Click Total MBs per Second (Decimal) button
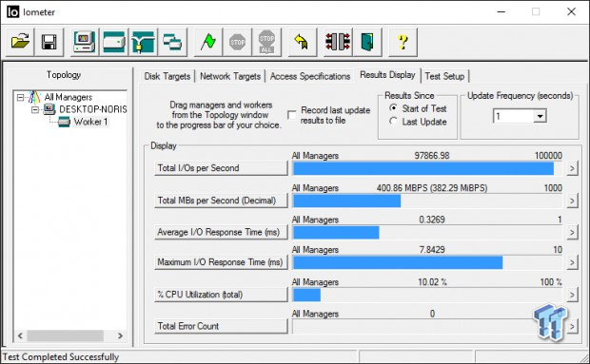Screen dimensions: 590x364 click(x=221, y=201)
